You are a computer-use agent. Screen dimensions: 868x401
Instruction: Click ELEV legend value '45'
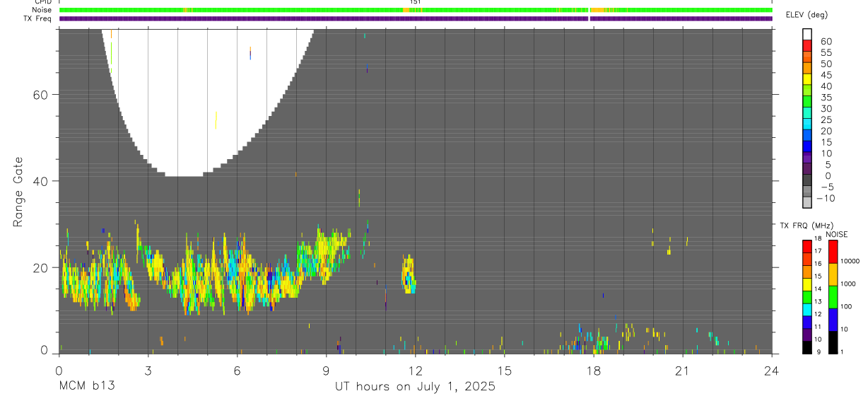click(x=826, y=75)
